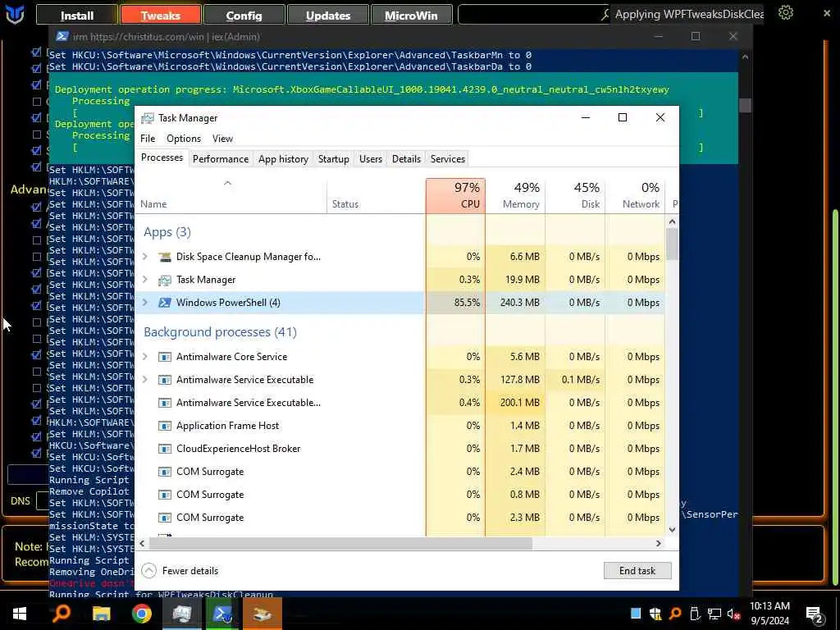This screenshot has width=840, height=630.
Task: Open the Options menu in Task Manager
Action: point(184,139)
